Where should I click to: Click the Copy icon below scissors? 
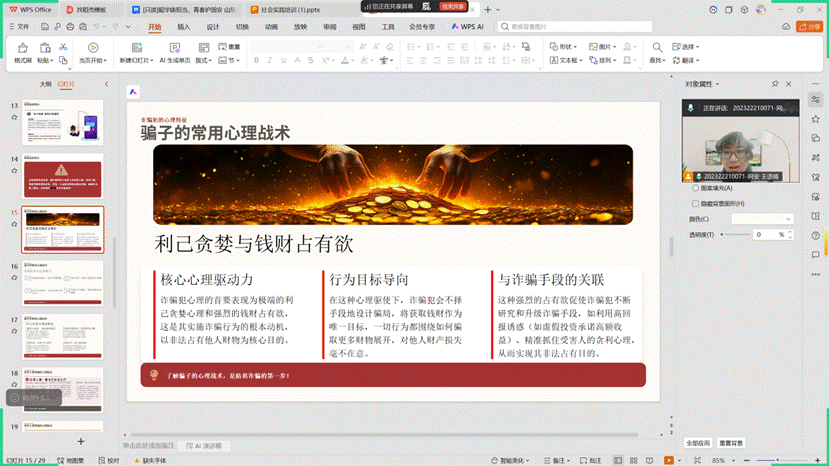[x=63, y=60]
